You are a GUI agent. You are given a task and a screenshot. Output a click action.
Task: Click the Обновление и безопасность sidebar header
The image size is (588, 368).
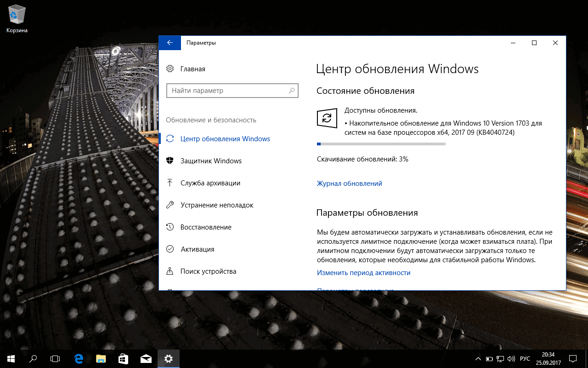pyautogui.click(x=211, y=120)
